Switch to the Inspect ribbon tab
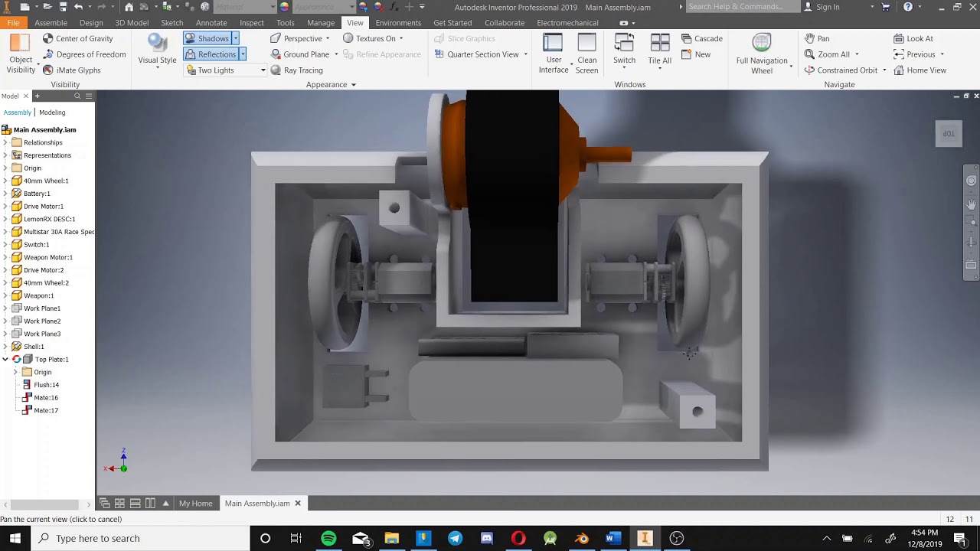This screenshot has width=980, height=551. tap(251, 23)
